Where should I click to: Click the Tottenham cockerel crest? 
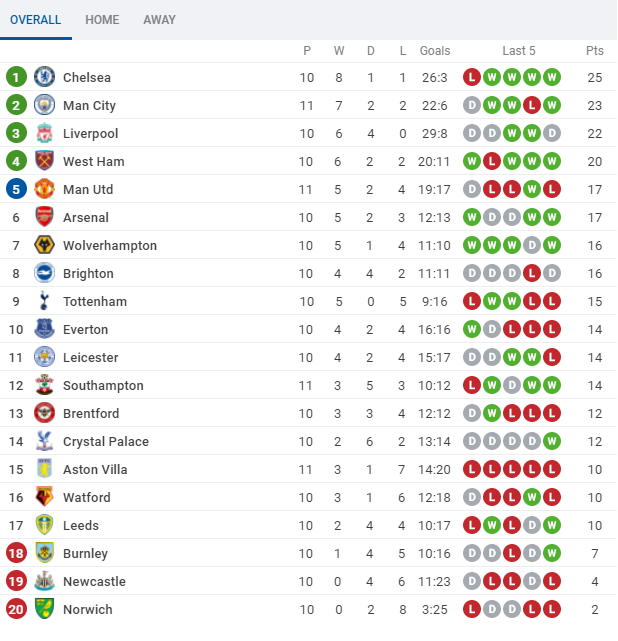44,301
